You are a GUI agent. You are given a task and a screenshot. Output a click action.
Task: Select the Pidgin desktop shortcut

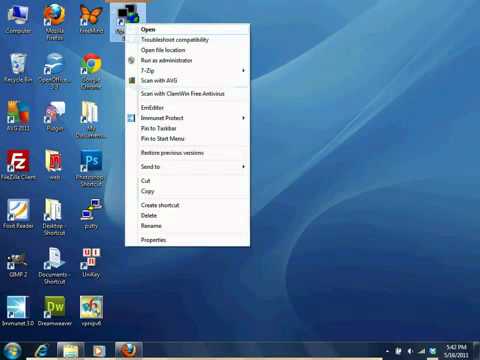[x=55, y=116]
